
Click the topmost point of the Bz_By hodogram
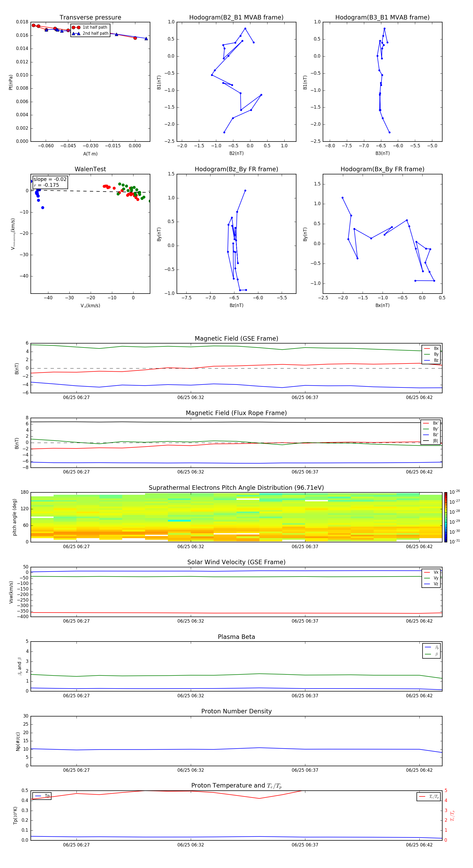(x=245, y=191)
